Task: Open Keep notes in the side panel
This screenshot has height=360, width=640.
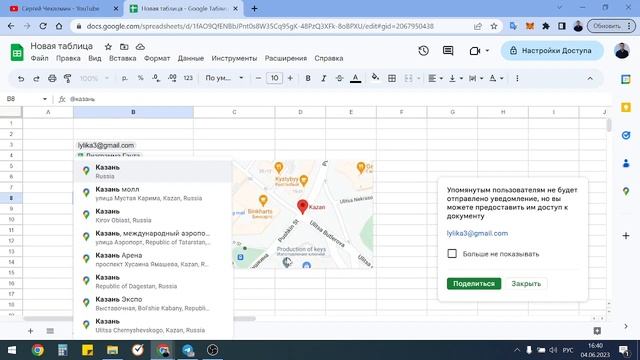Action: 626,107
